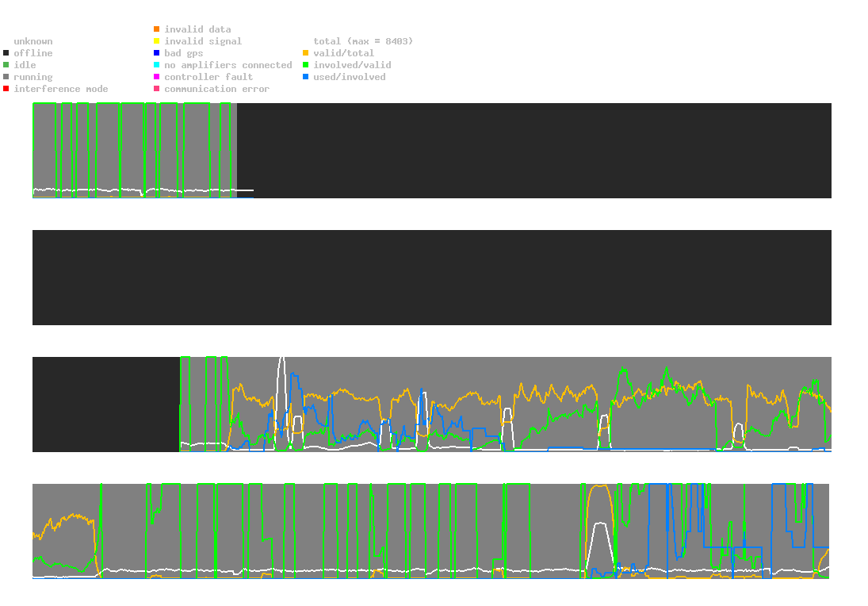Click the 'interference mode' legend label

click(x=61, y=89)
